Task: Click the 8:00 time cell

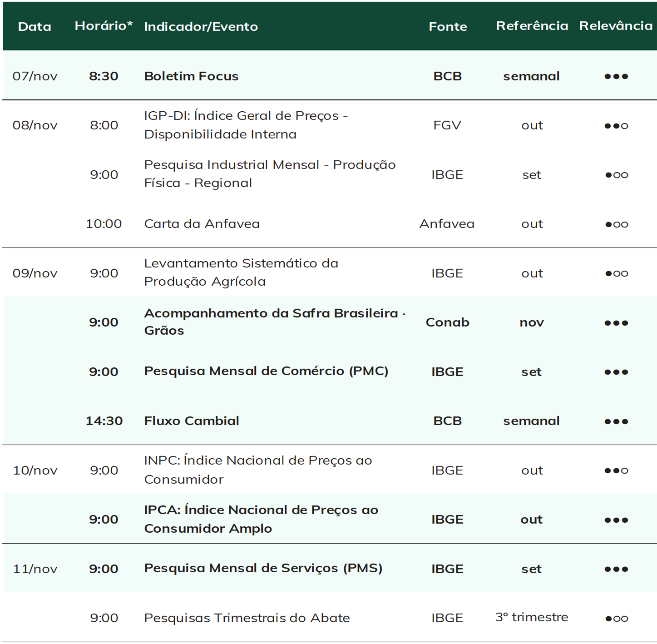Action: pyautogui.click(x=104, y=125)
